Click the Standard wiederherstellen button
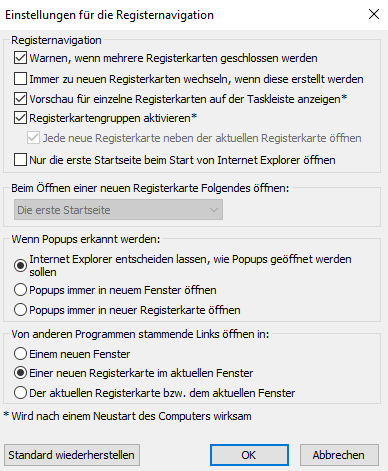 click(x=72, y=455)
